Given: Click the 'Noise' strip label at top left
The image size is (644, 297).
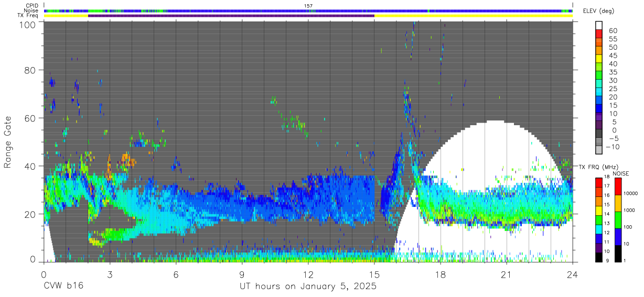Looking at the screenshot, I should coord(31,10).
